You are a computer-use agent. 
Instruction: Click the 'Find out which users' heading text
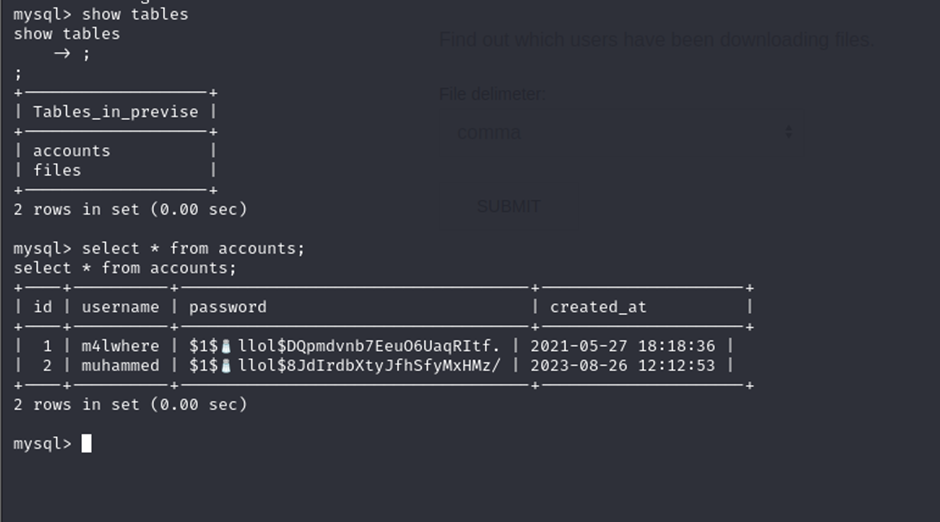[x=656, y=40]
